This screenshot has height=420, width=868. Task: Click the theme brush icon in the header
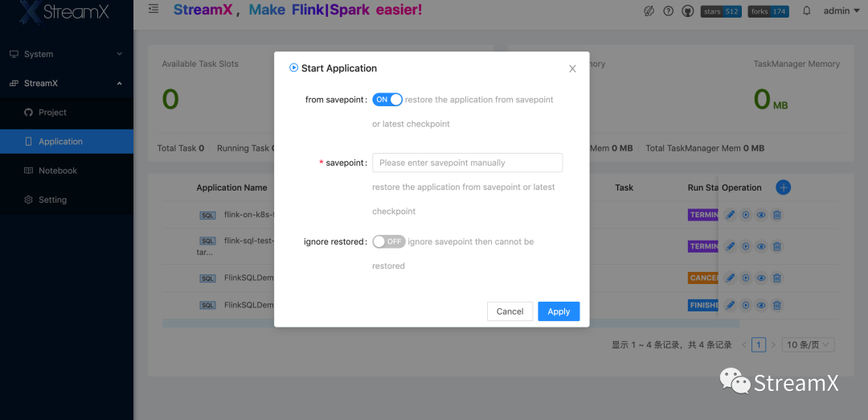pyautogui.click(x=649, y=11)
